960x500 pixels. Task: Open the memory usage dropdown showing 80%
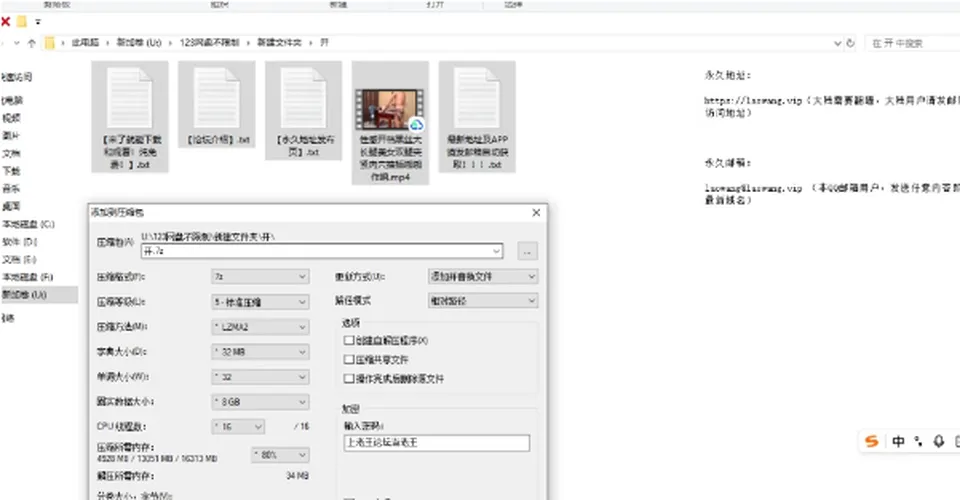pos(280,455)
